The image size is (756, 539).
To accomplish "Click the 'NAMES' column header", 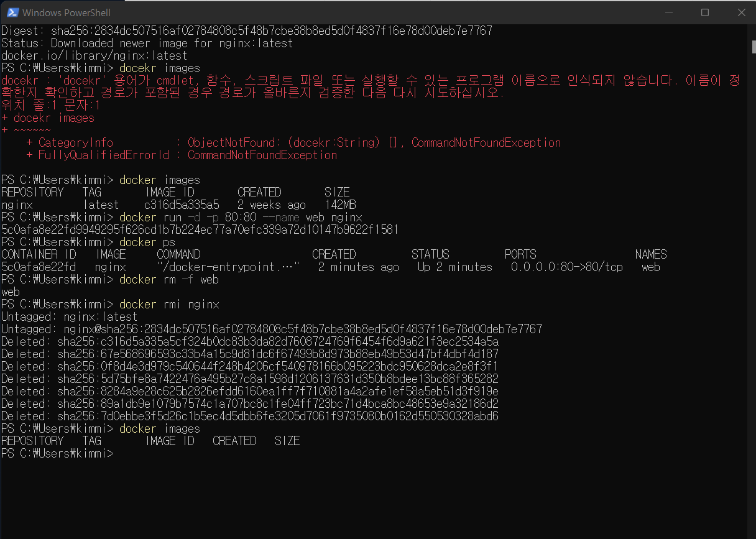I will [x=651, y=254].
